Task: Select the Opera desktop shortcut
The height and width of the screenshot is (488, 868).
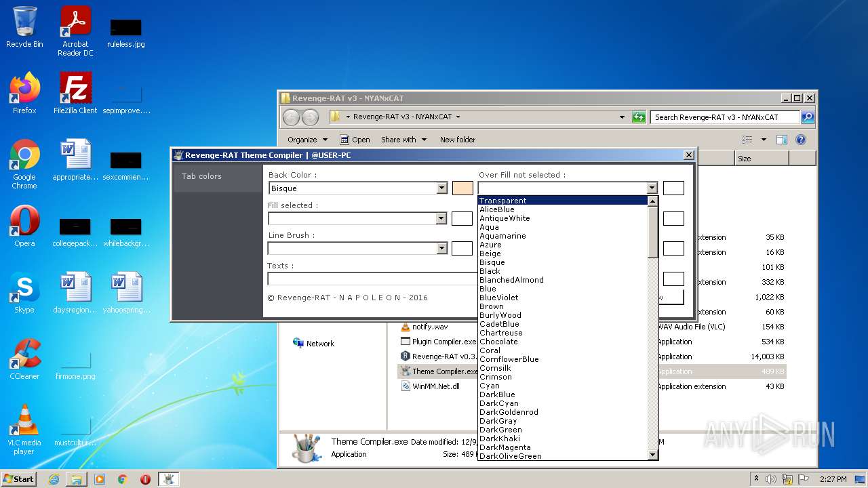Action: (x=24, y=226)
